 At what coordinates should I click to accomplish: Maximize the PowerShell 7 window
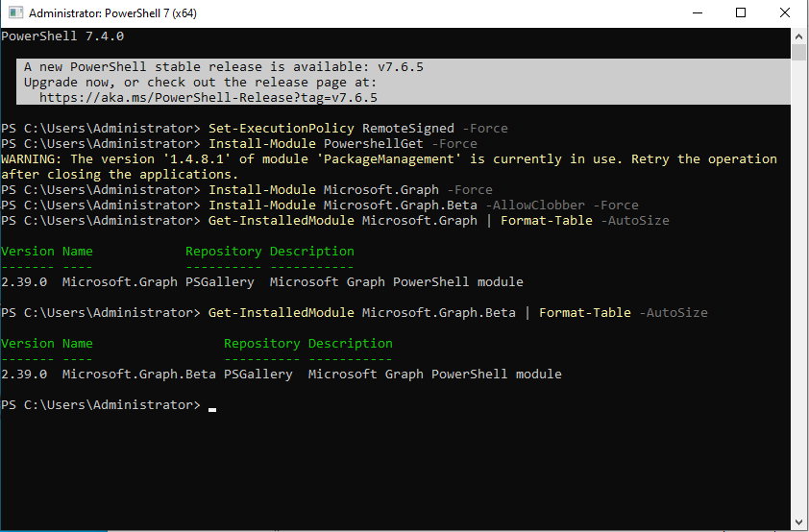[741, 12]
